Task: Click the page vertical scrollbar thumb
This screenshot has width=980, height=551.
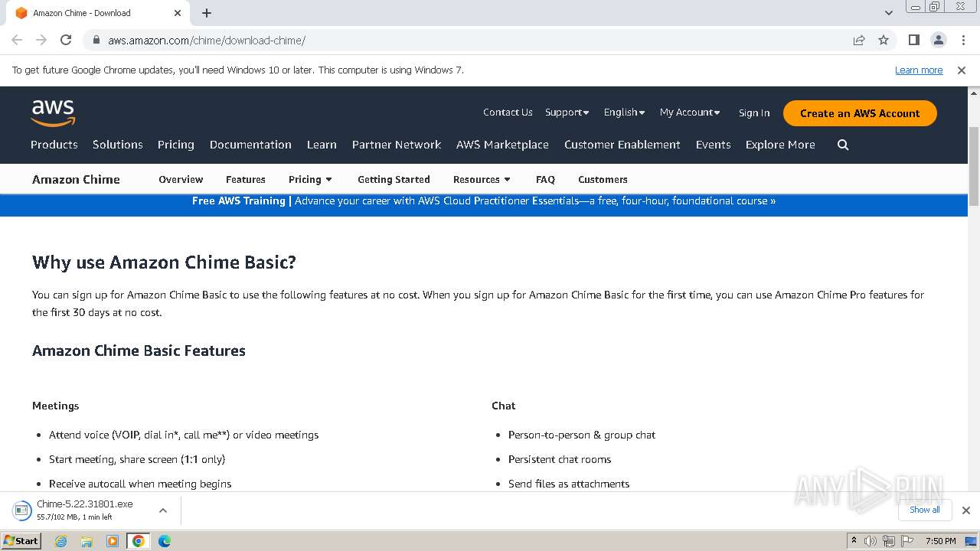Action: tap(974, 167)
